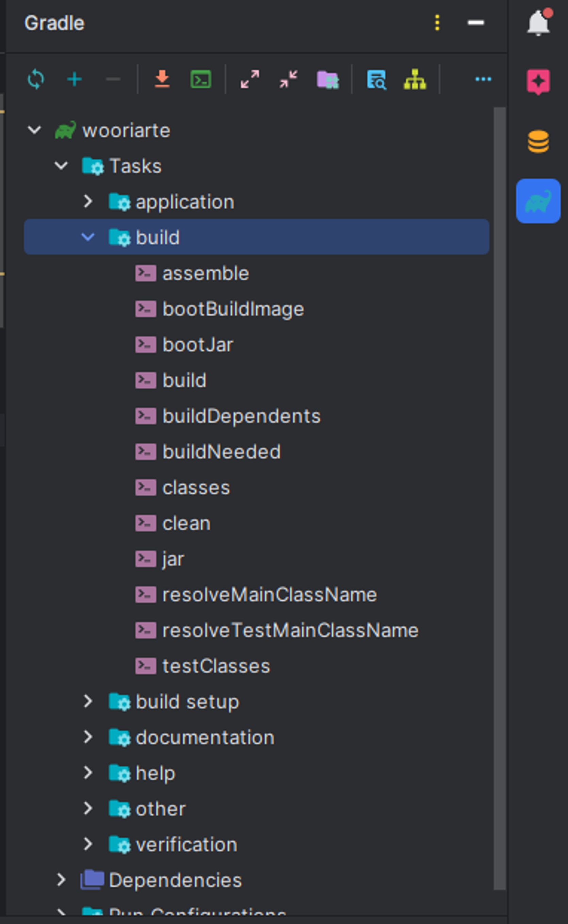Click the Analyze Dependencies magnifier icon
The image size is (568, 924).
tap(377, 80)
